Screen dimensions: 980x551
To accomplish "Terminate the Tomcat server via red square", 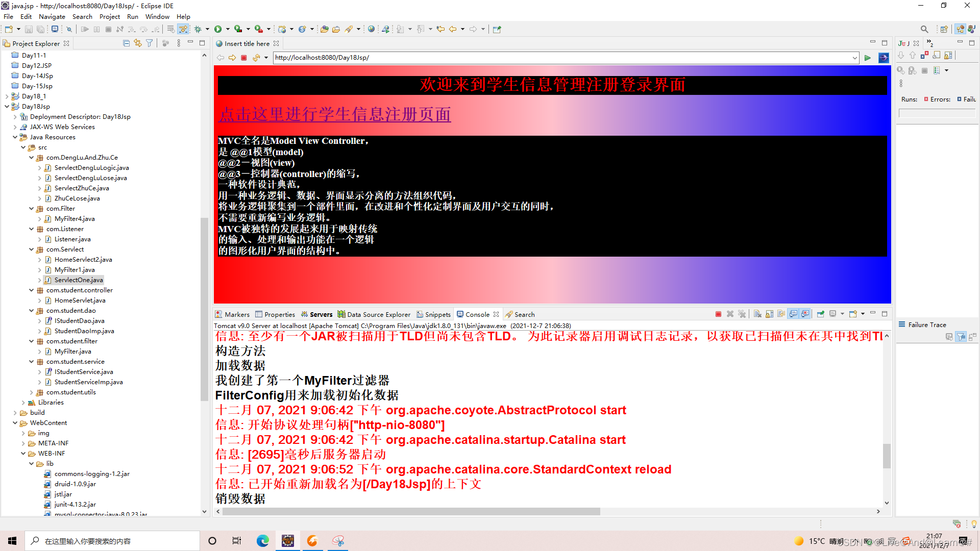I will (718, 314).
